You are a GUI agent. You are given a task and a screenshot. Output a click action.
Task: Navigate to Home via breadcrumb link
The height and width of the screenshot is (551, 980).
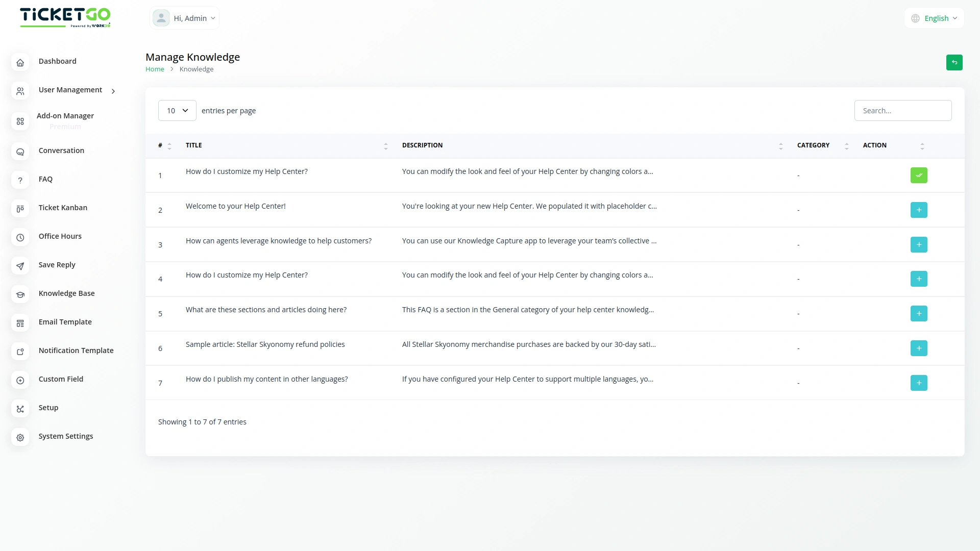(x=154, y=69)
